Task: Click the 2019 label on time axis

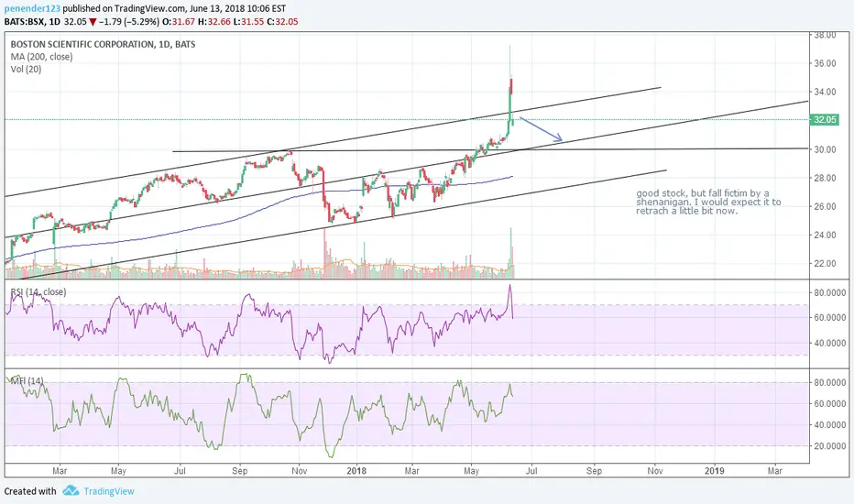Action: [x=715, y=471]
